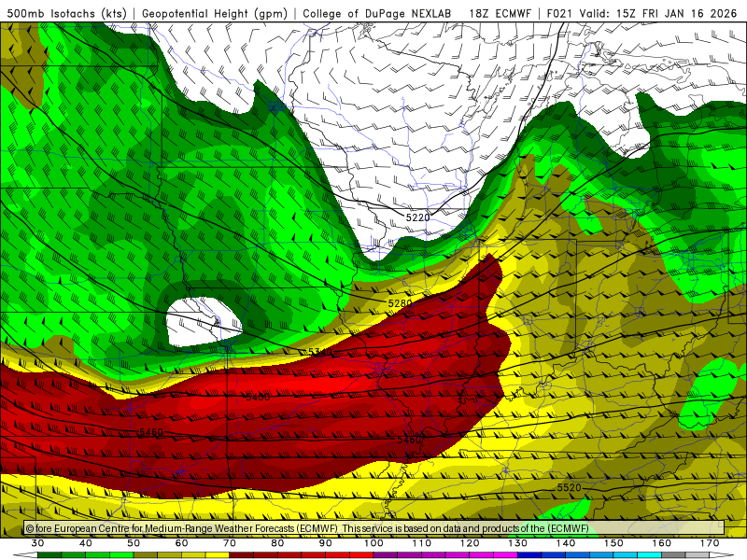The height and width of the screenshot is (560, 747).
Task: Click the 5400 height contour label
Action: click(258, 397)
